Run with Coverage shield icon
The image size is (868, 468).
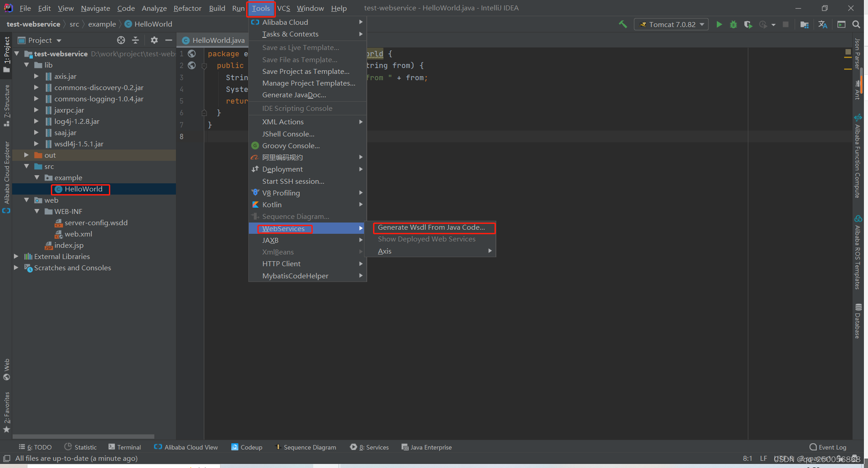[x=748, y=24]
